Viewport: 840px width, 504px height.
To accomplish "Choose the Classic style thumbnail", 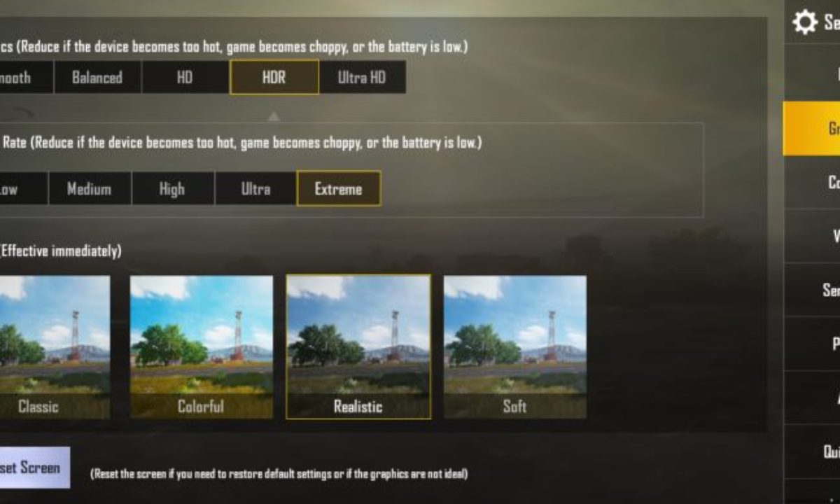I will point(55,347).
